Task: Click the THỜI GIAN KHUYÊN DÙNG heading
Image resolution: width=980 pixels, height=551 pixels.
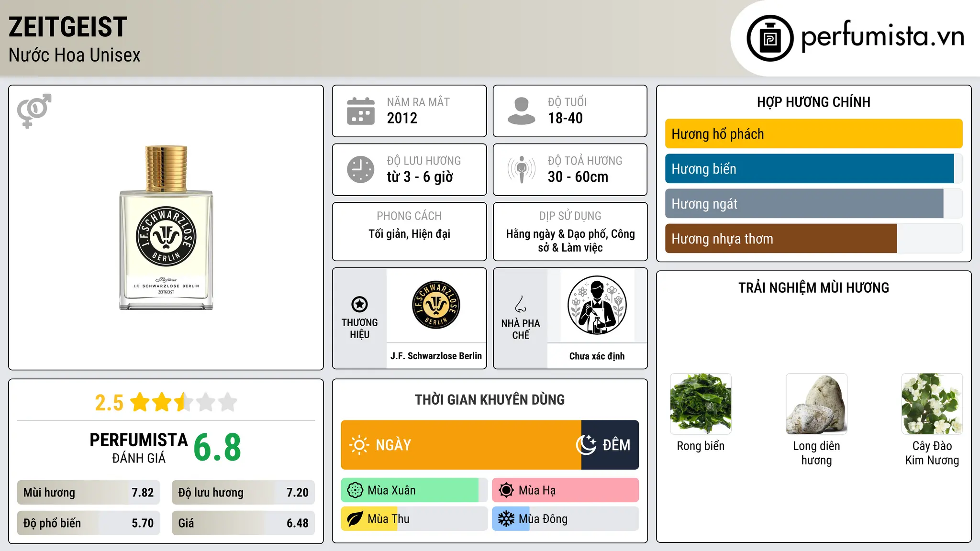Action: (490, 400)
